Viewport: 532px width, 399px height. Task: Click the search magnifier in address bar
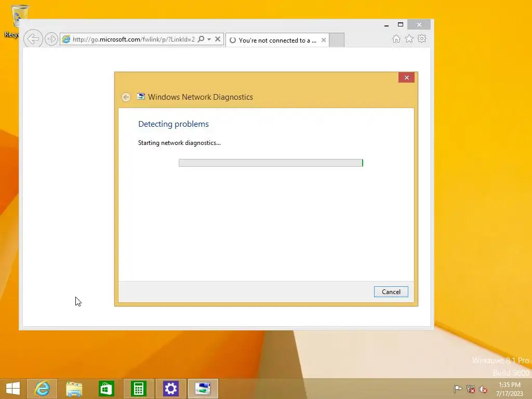pyautogui.click(x=201, y=39)
